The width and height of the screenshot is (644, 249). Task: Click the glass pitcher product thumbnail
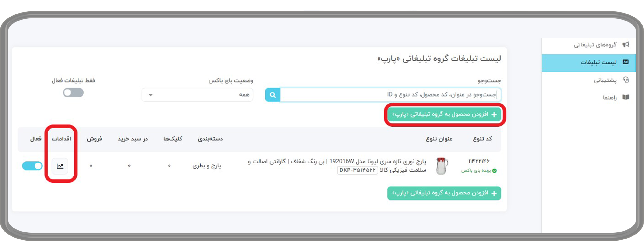pos(442,166)
